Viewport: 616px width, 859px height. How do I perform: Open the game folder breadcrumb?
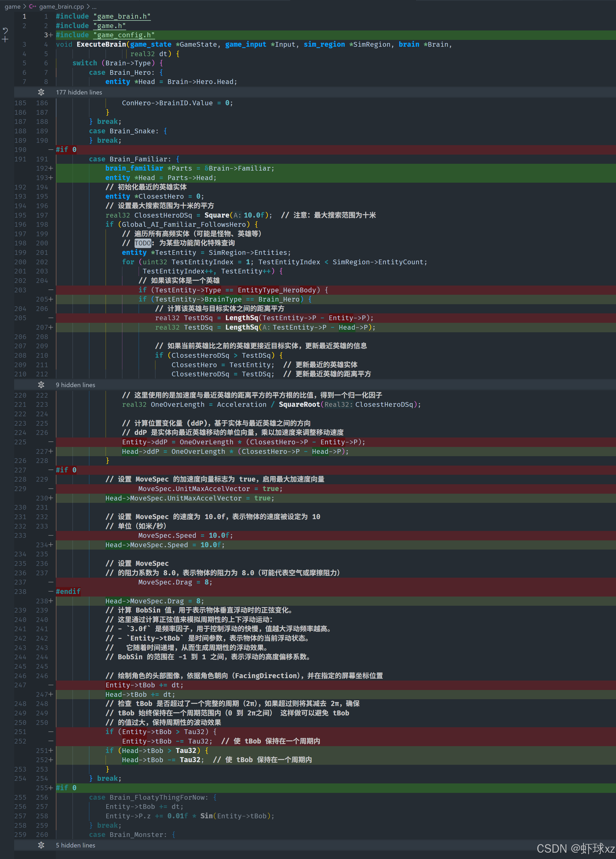(x=13, y=7)
